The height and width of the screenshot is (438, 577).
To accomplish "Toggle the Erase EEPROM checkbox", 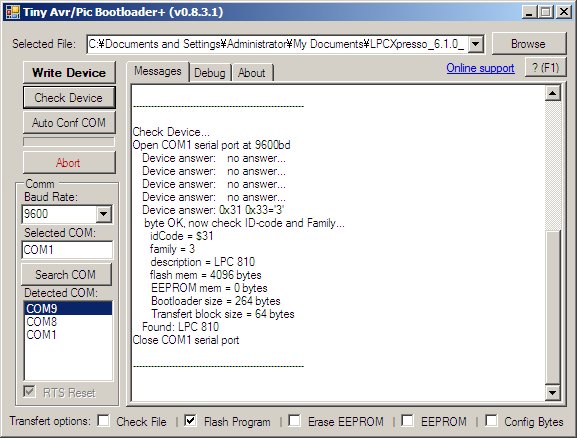I will click(x=294, y=420).
